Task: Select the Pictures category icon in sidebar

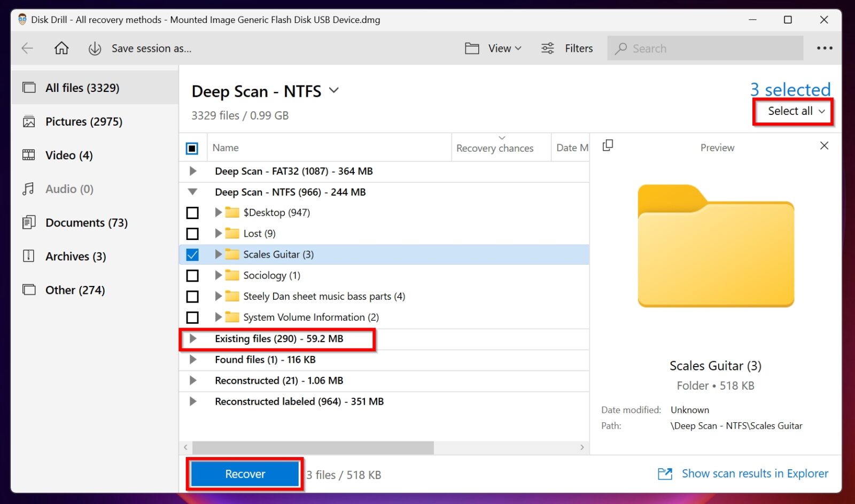Action: coord(29,121)
